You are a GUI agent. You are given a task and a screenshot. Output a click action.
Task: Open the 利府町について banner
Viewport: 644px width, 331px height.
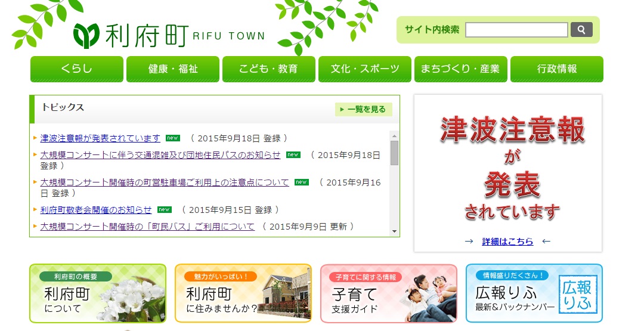[98, 293]
